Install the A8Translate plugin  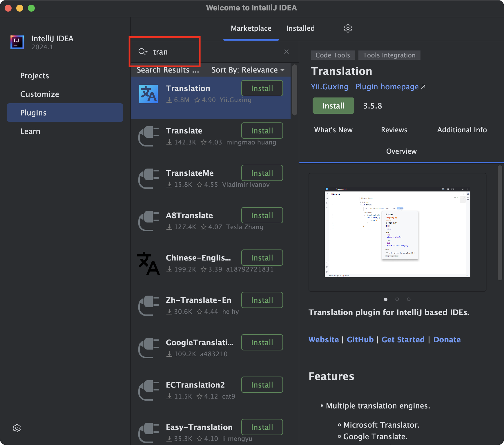tap(262, 215)
